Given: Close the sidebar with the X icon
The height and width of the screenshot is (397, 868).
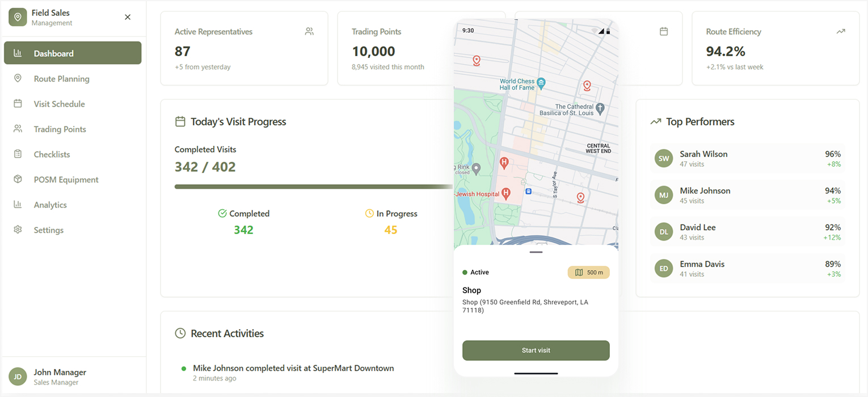Looking at the screenshot, I should 128,17.
